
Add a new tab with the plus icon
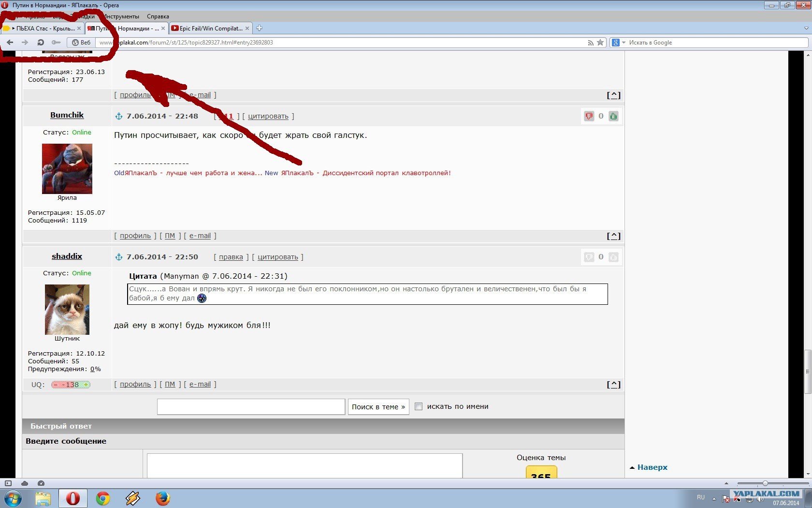(x=259, y=28)
